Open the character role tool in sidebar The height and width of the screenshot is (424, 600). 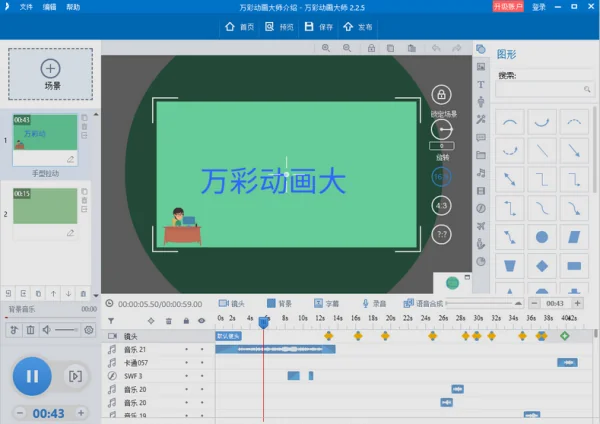481,102
